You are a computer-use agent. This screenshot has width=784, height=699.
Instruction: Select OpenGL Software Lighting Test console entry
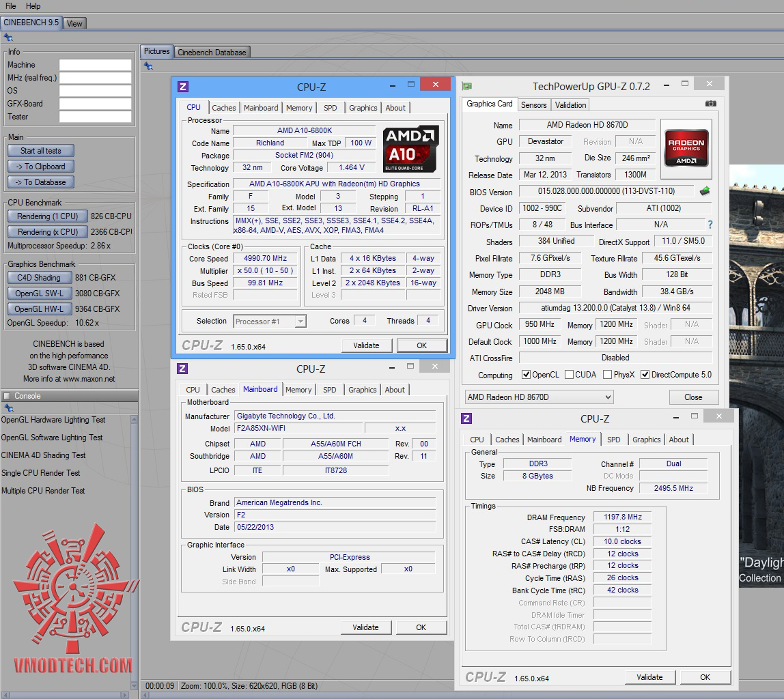point(51,438)
